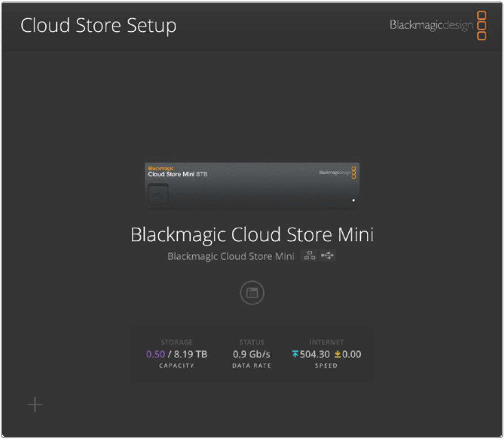Screen dimensions: 504x439
Task: Click the 0.00 download speed value
Action: (352, 354)
